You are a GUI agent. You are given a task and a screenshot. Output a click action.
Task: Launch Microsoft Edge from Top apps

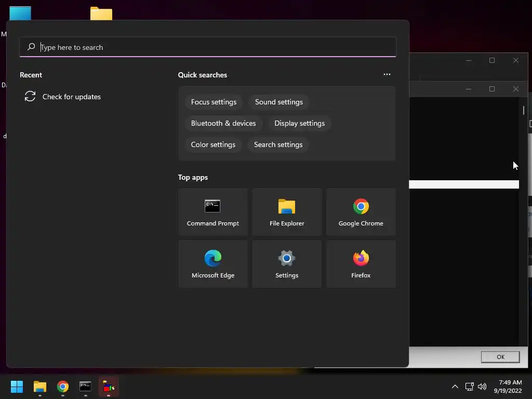point(212,264)
